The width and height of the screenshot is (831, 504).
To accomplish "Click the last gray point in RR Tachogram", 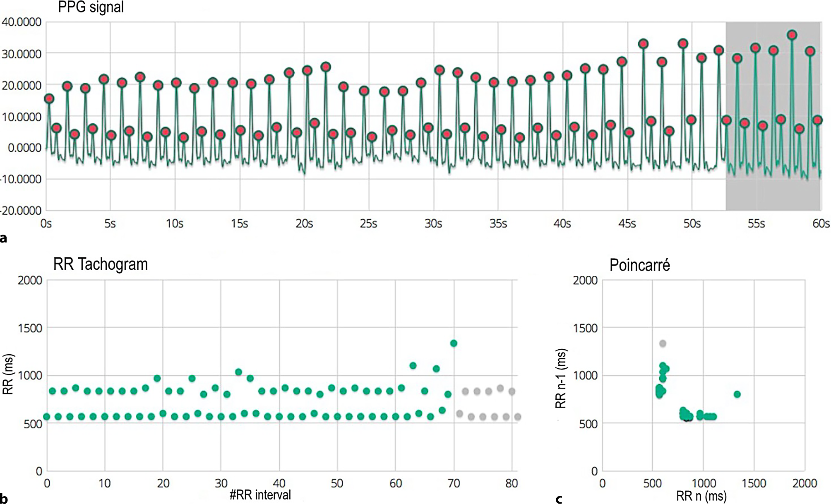I will coord(518,417).
